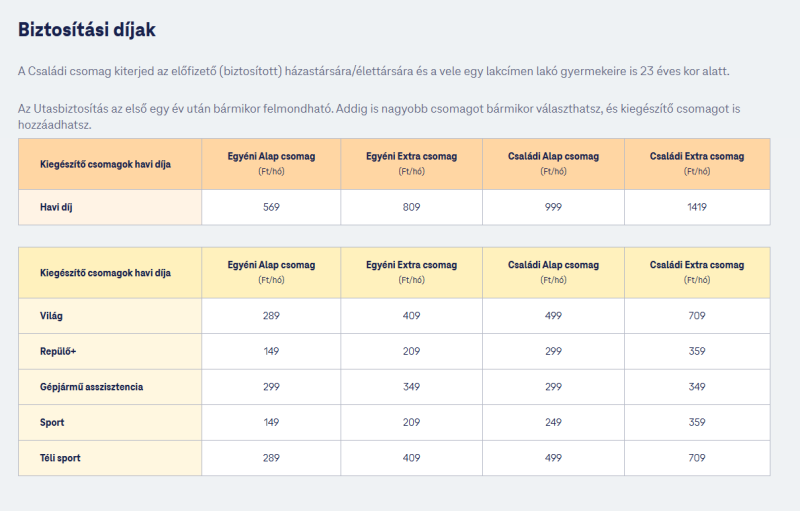Click Gépjármű asszisztencia Egyéni Extra price 349
The height and width of the screenshot is (511, 800).
point(411,387)
